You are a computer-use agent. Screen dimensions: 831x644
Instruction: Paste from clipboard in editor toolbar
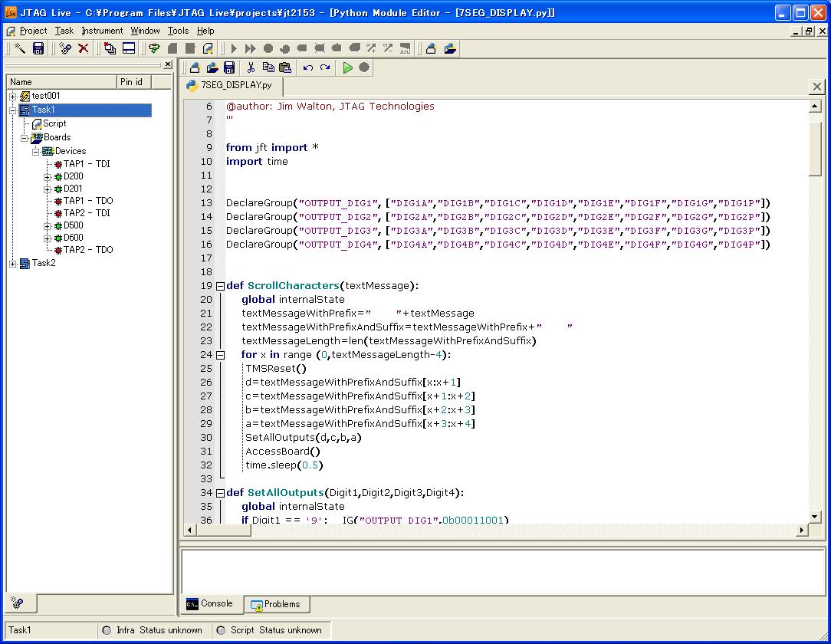click(x=285, y=67)
